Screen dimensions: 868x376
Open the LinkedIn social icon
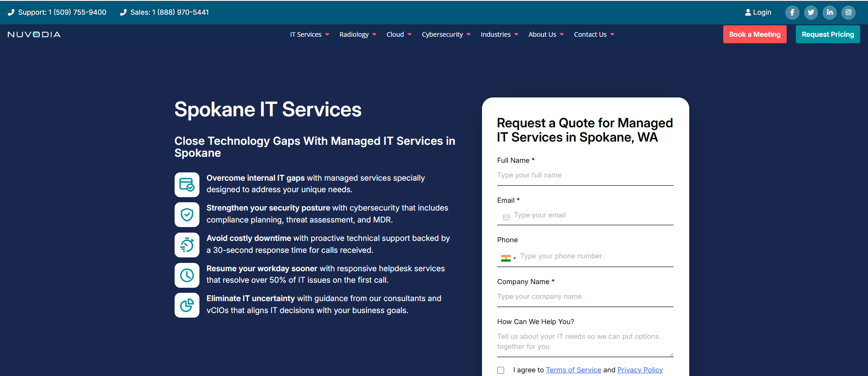pos(830,12)
